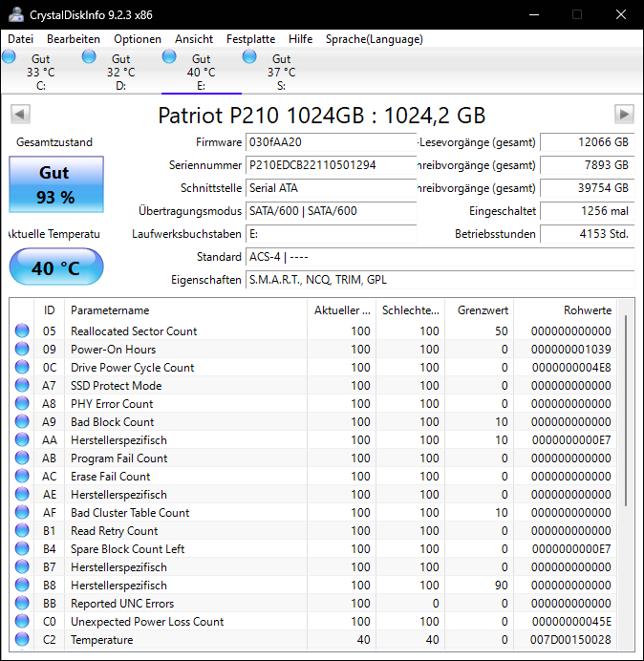Click the Schnittstelle field Serial ATA

(x=331, y=188)
